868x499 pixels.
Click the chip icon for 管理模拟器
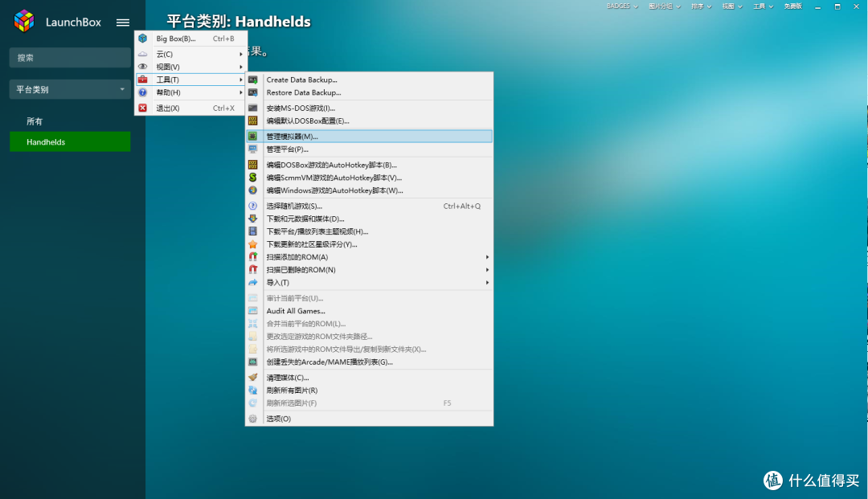[253, 136]
